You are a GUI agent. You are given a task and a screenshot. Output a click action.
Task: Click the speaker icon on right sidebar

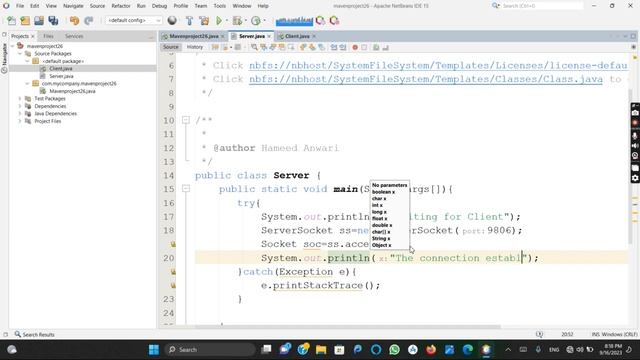635,146
